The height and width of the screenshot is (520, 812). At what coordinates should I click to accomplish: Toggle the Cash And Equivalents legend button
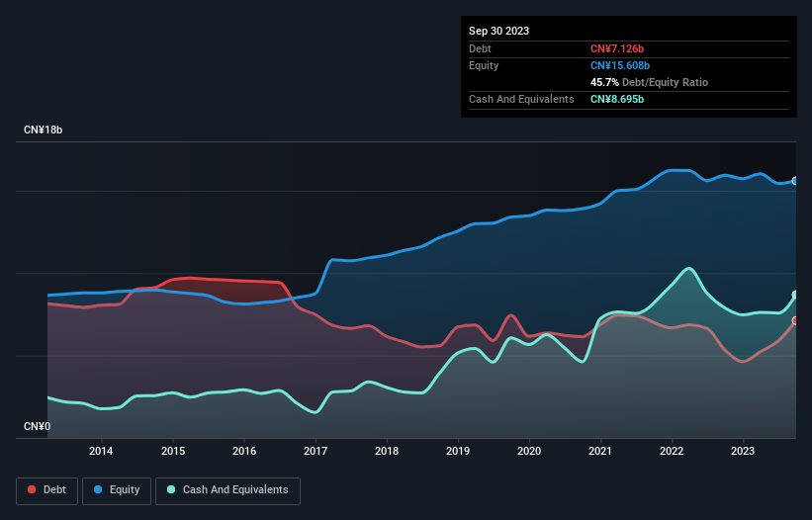[x=227, y=490]
